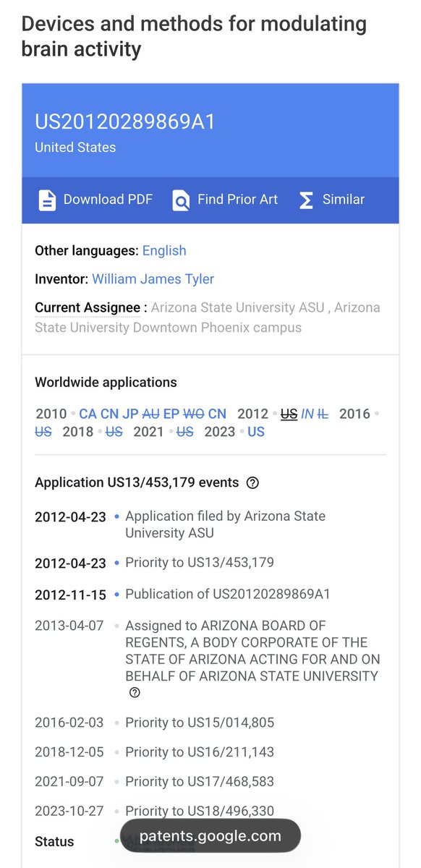Open inventor William James Tyler link
Screen dimensions: 421x868
pos(153,279)
